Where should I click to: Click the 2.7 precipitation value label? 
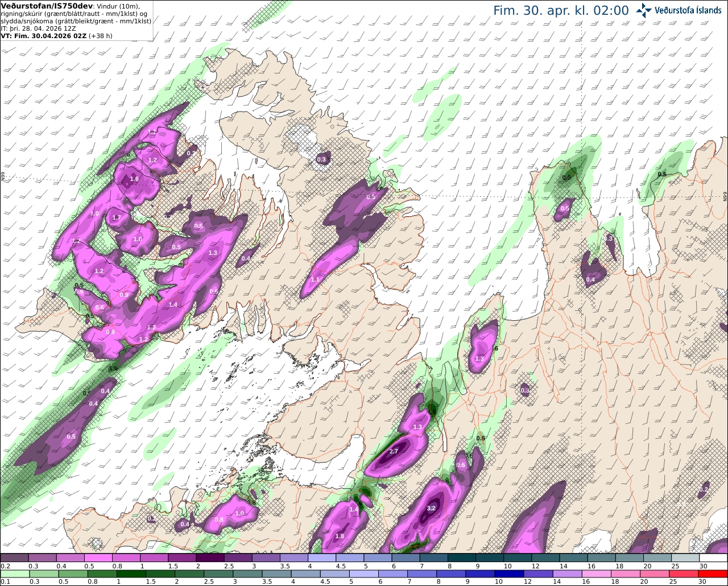coord(394,451)
